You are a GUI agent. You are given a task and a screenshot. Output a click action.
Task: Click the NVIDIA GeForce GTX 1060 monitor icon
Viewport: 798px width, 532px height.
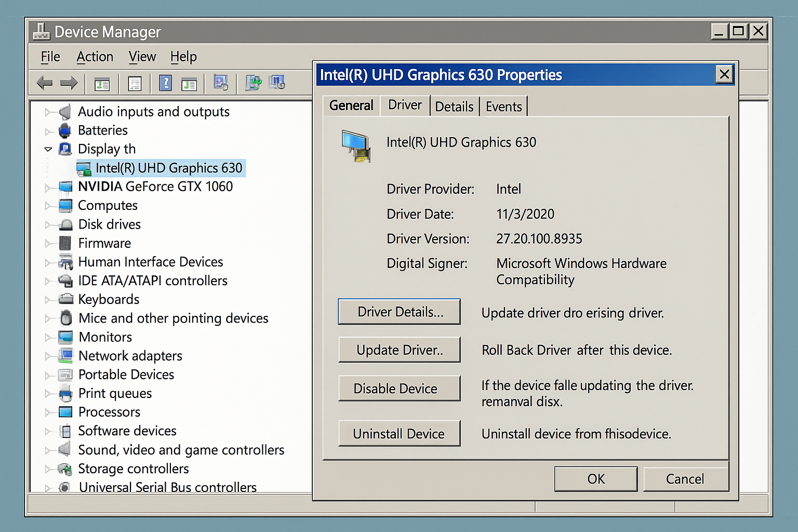click(65, 187)
